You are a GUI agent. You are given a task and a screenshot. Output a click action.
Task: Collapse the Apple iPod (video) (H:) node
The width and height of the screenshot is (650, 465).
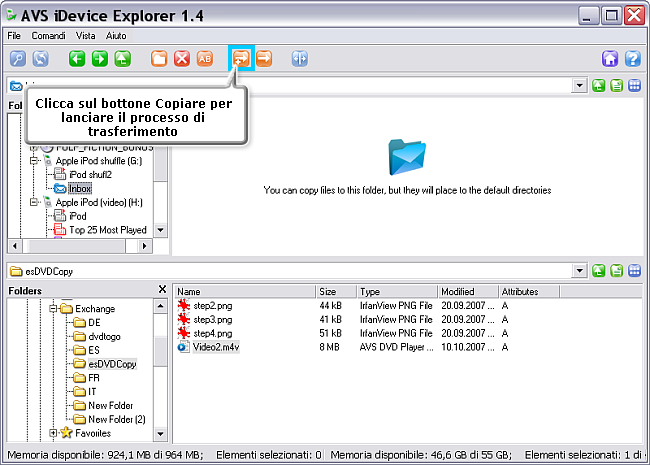pyautogui.click(x=34, y=202)
